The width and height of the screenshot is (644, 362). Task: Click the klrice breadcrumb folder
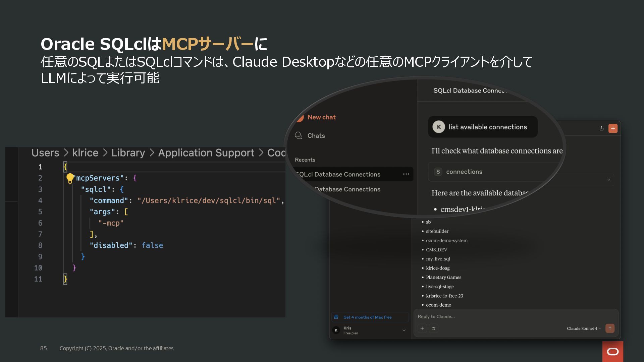85,153
